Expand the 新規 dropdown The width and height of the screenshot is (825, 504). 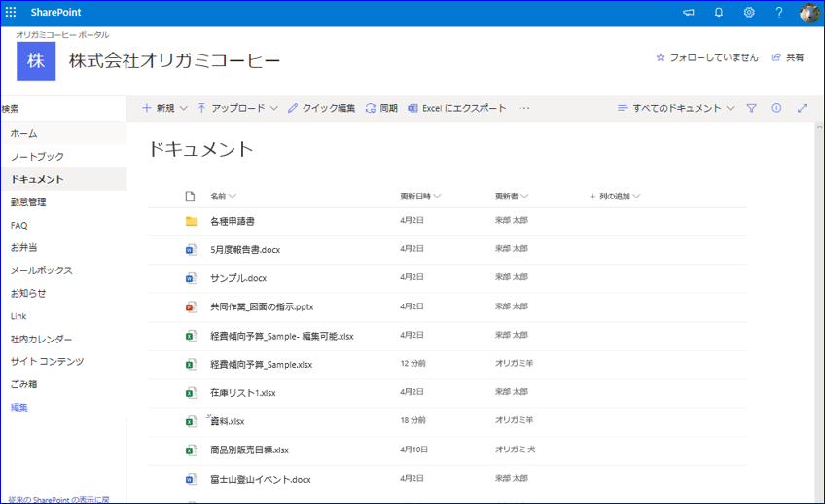pos(184,108)
